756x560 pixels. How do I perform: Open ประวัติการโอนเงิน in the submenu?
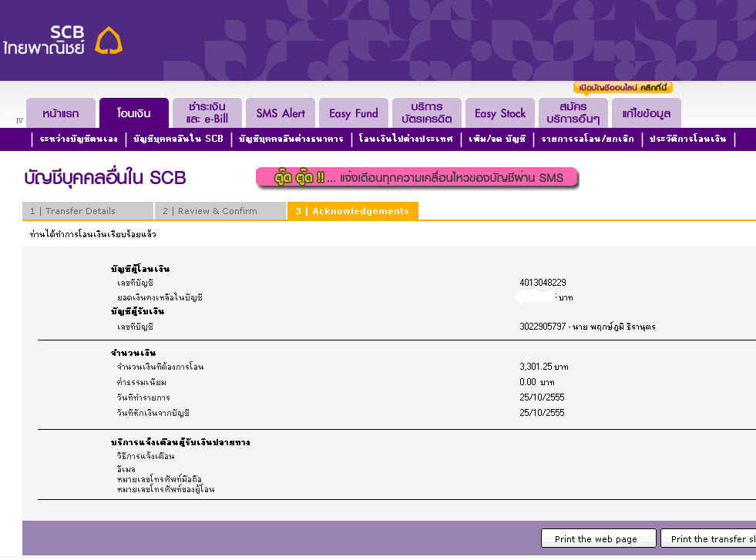pos(687,139)
